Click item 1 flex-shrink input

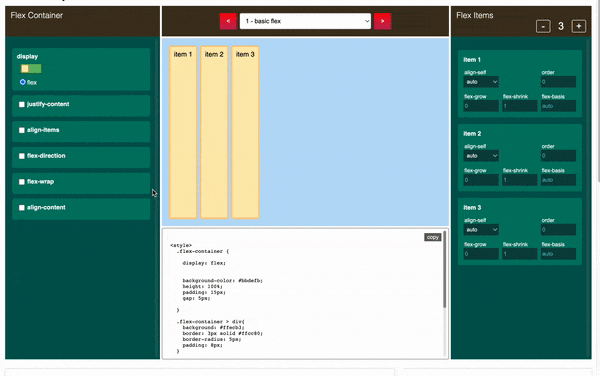tap(520, 106)
